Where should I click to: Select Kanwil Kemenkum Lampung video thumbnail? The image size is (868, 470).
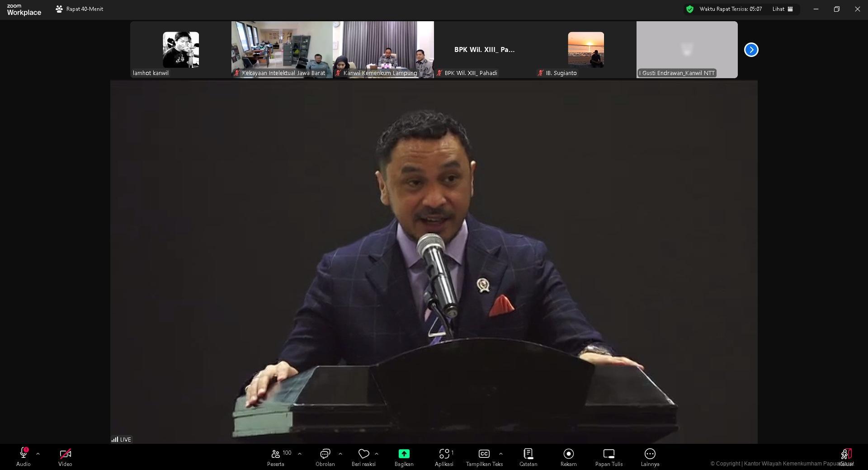[x=383, y=49]
